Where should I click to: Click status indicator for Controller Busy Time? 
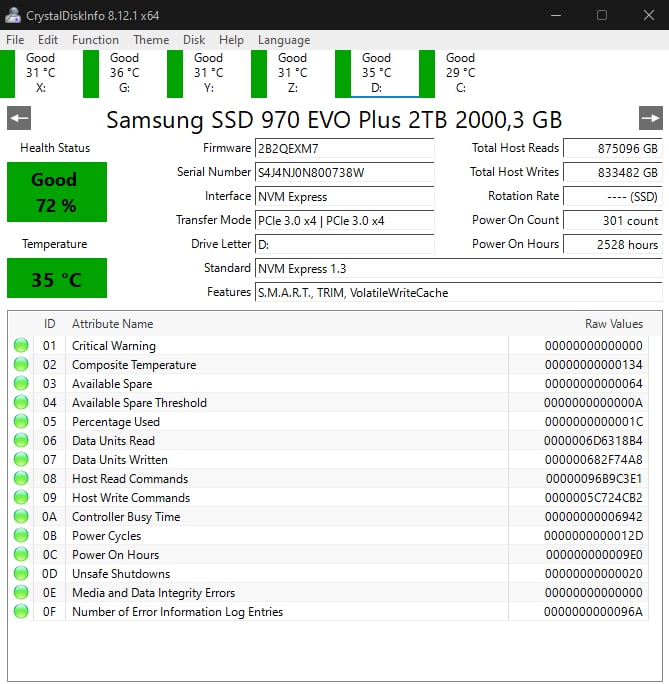(21, 516)
